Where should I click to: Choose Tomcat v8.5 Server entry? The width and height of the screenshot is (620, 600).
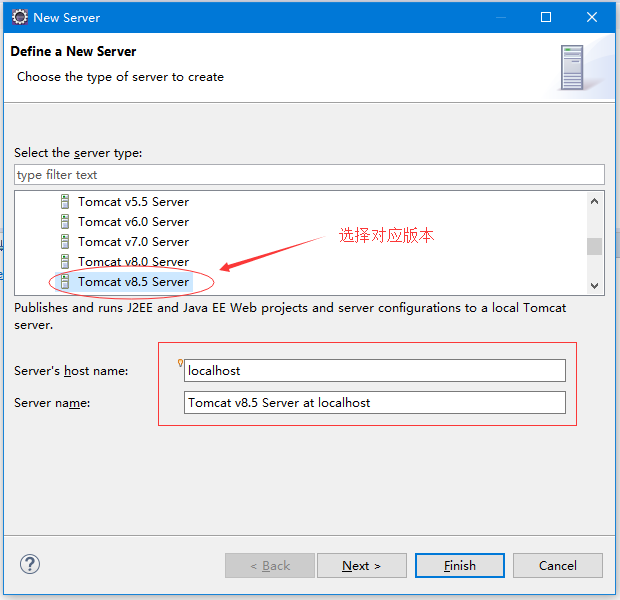coord(133,282)
